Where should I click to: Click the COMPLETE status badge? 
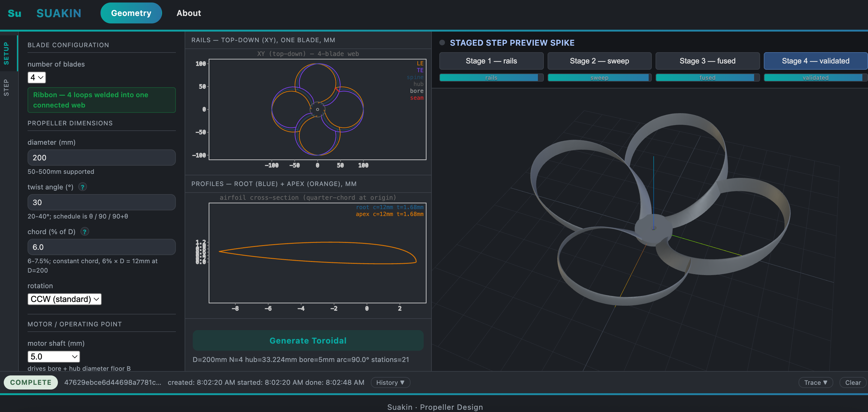click(x=31, y=382)
